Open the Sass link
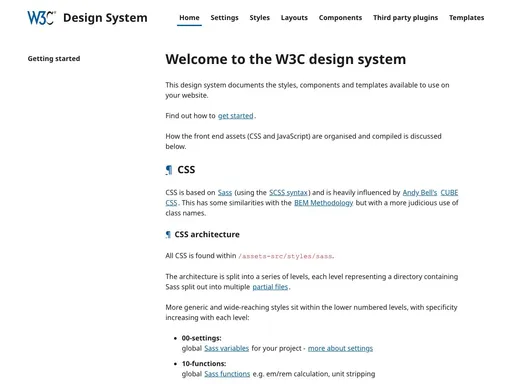The image size is (512, 384). point(225,193)
